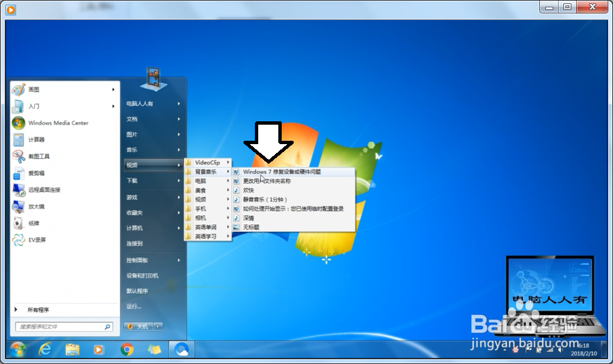Open the VideoClip folder
Screen dimensions: 613x364
pyautogui.click(x=208, y=162)
